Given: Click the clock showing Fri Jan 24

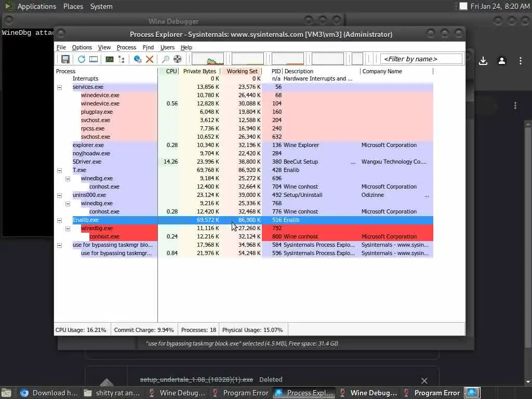Looking at the screenshot, I should point(500,6).
